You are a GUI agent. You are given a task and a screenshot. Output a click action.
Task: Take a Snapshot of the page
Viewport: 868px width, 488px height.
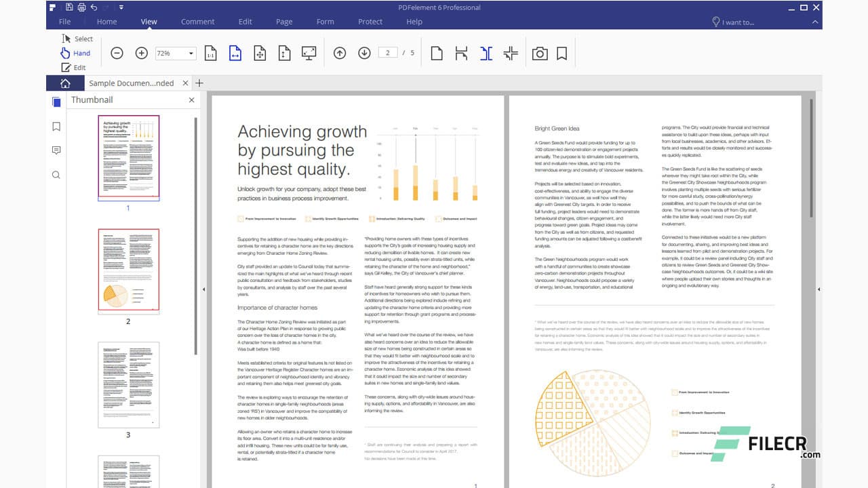pyautogui.click(x=540, y=52)
